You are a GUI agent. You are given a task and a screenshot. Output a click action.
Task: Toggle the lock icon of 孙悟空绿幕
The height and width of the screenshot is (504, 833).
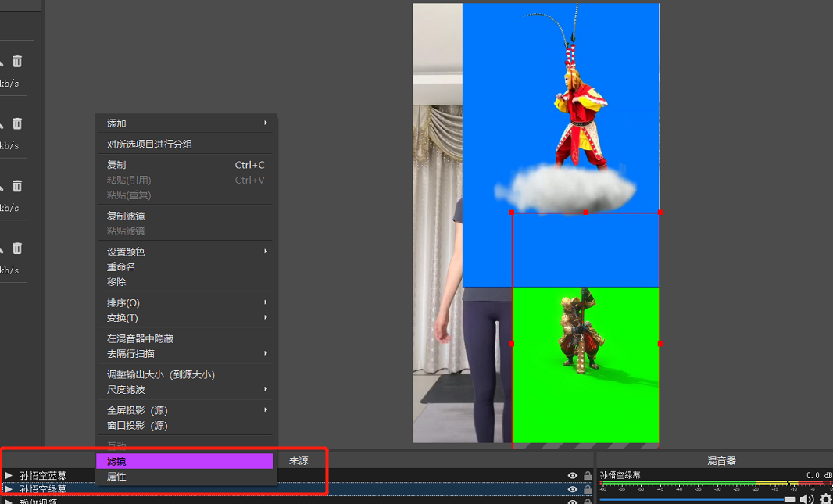[587, 489]
